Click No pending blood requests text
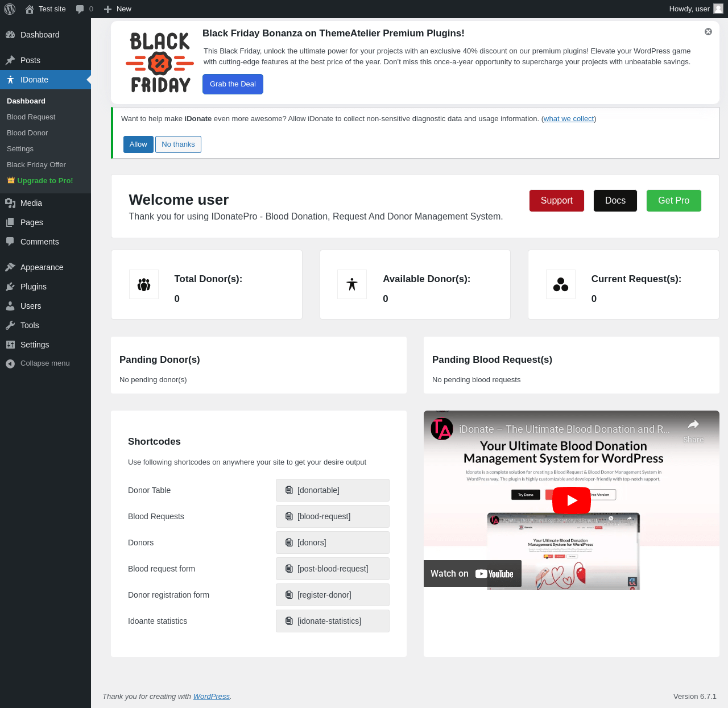The width and height of the screenshot is (728, 708). click(x=477, y=380)
